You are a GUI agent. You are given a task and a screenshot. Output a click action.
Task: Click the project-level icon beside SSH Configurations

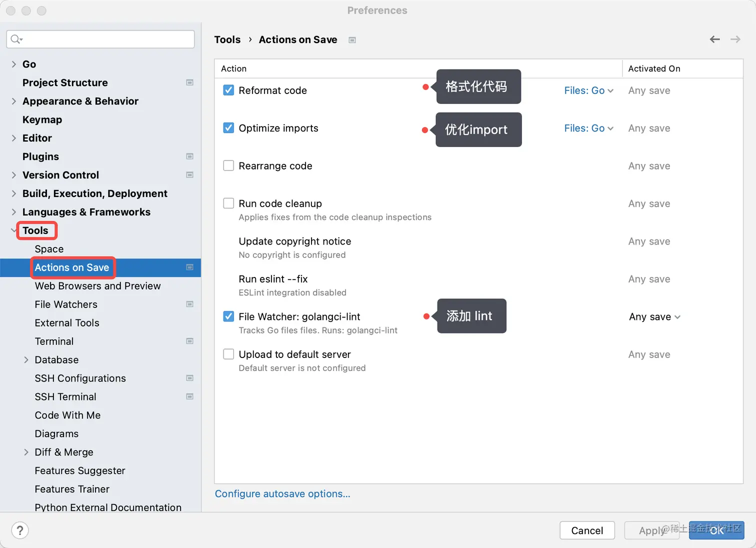tap(190, 378)
